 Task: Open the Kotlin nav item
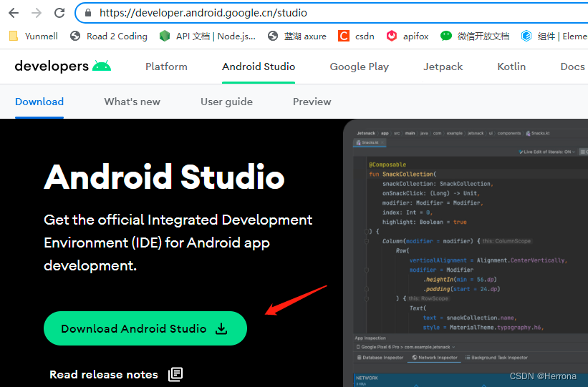click(x=511, y=67)
